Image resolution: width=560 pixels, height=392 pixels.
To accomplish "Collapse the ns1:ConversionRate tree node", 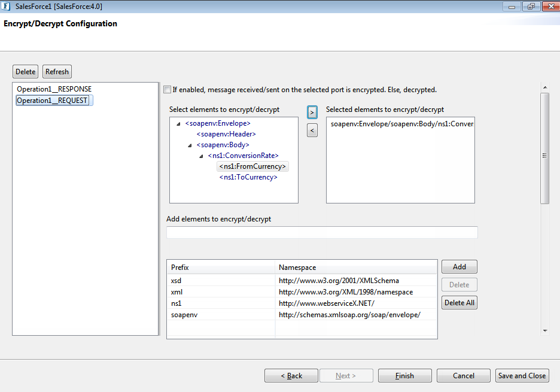I will tap(201, 156).
